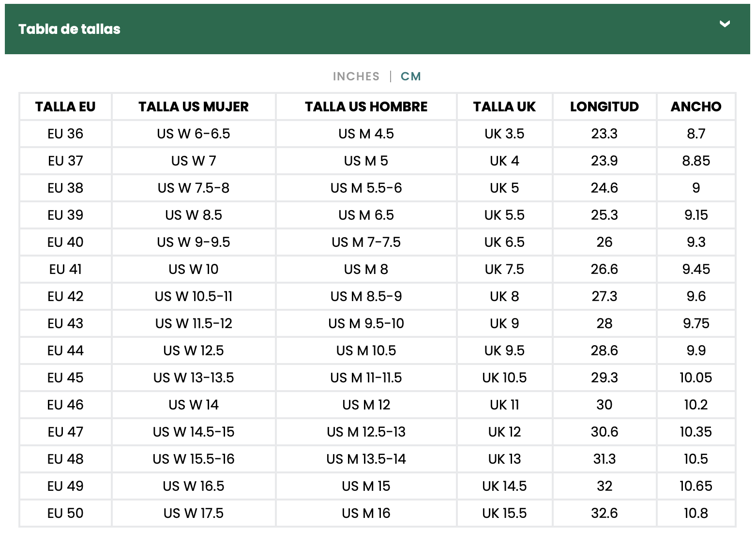Click the TALLA US HOMBRE column header
The width and height of the screenshot is (756, 546).
pos(366,106)
